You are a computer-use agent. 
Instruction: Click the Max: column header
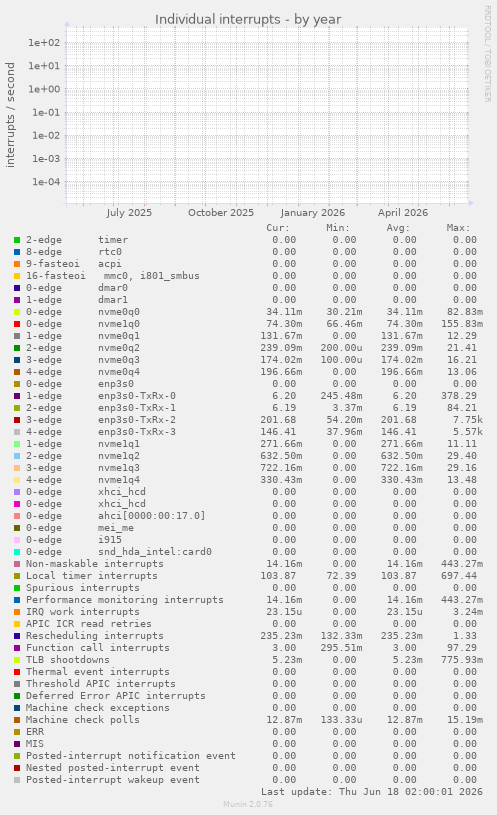[458, 228]
